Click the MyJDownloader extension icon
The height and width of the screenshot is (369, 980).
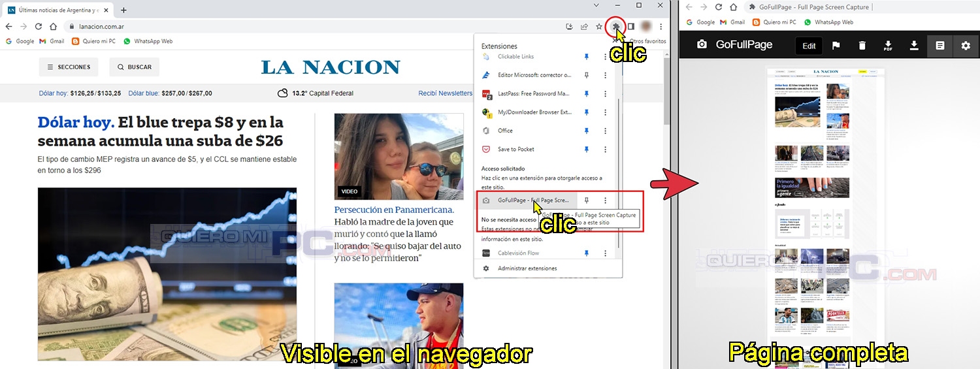(x=486, y=112)
